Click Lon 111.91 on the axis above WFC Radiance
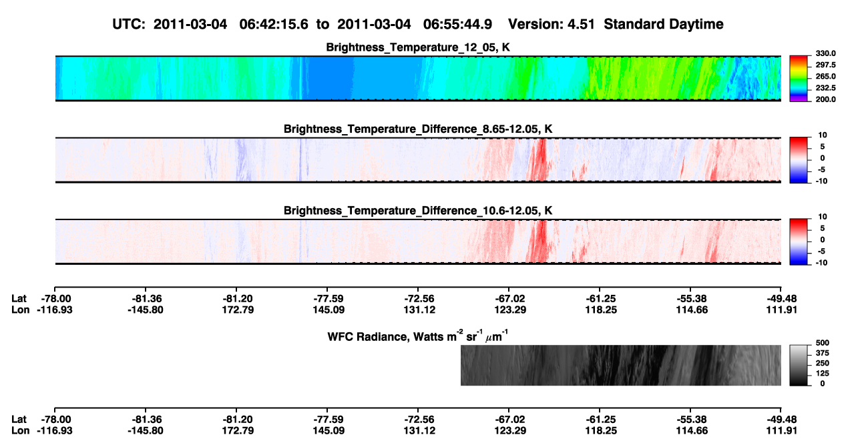This screenshot has height=445, width=868. point(781,310)
